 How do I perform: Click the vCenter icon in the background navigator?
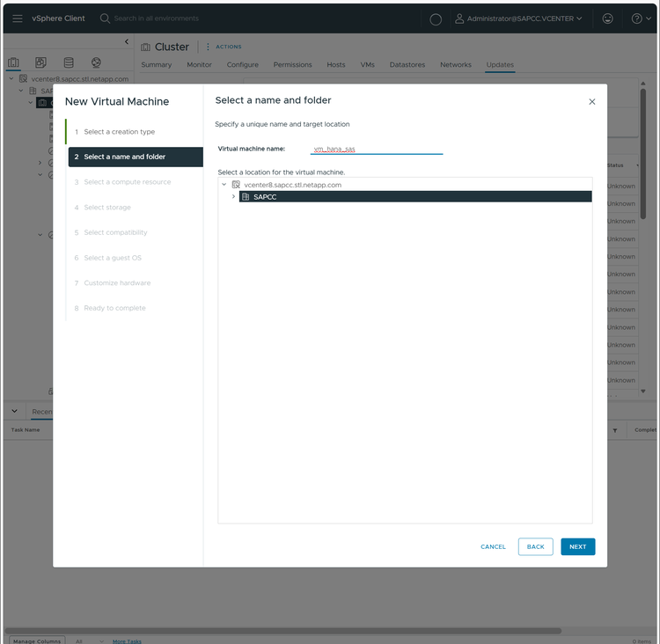click(x=23, y=78)
